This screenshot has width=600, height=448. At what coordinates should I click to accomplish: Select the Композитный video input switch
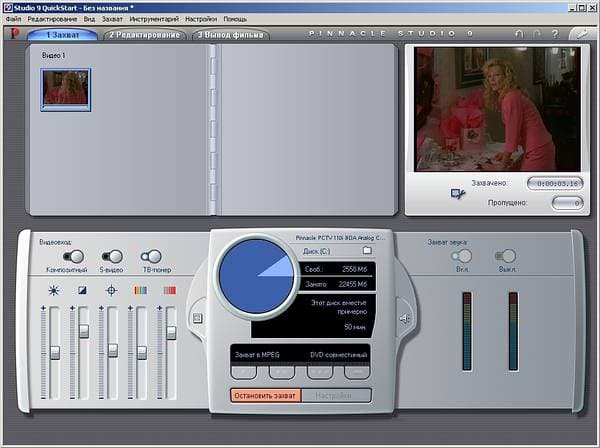[73, 256]
